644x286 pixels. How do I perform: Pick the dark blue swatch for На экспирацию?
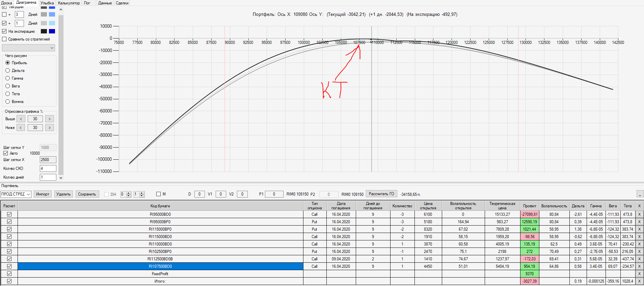52,31
